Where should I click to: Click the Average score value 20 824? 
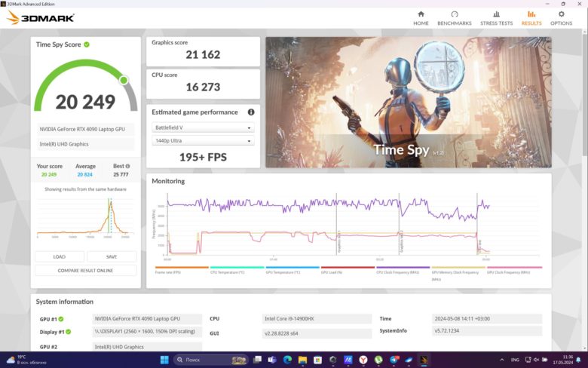coord(85,175)
